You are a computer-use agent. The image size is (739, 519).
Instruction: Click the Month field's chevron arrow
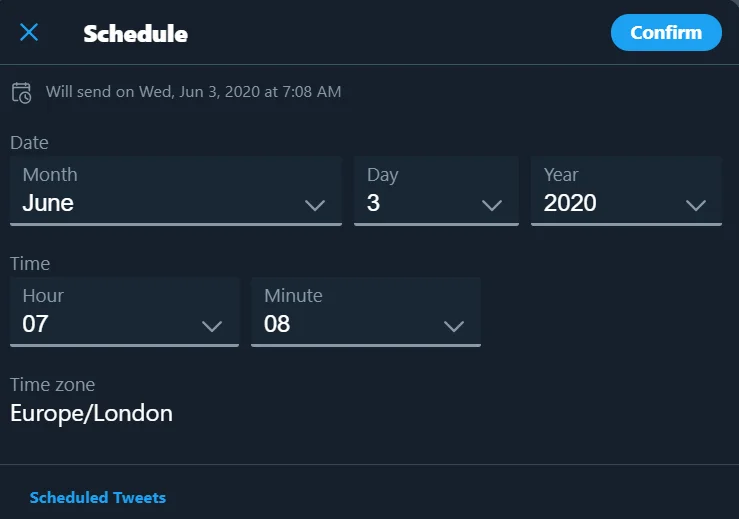tap(315, 205)
